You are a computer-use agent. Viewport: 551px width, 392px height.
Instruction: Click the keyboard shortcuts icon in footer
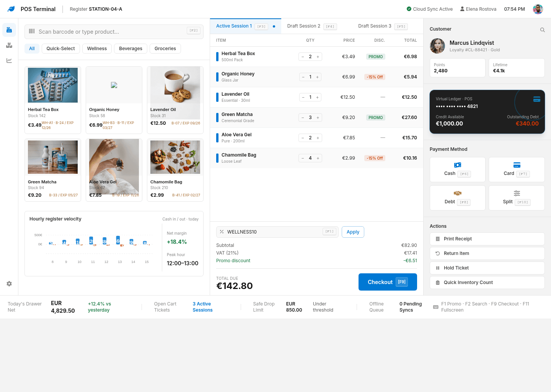pos(435,307)
